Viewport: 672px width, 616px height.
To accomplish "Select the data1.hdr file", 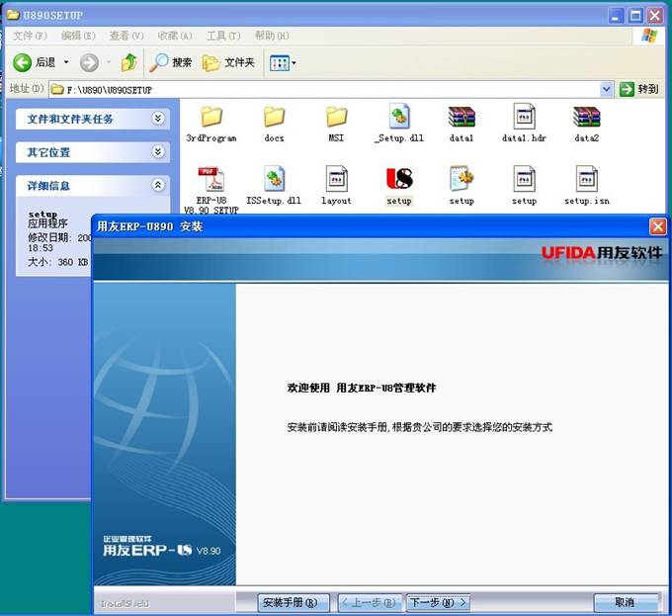I will (x=524, y=124).
